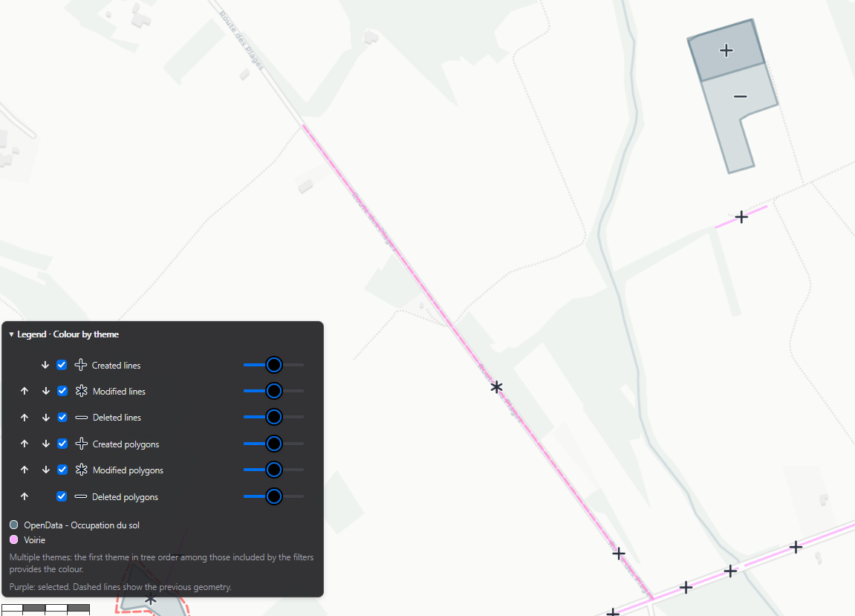Click the pink Voirie colour swatch
855x616 pixels.
tap(14, 539)
